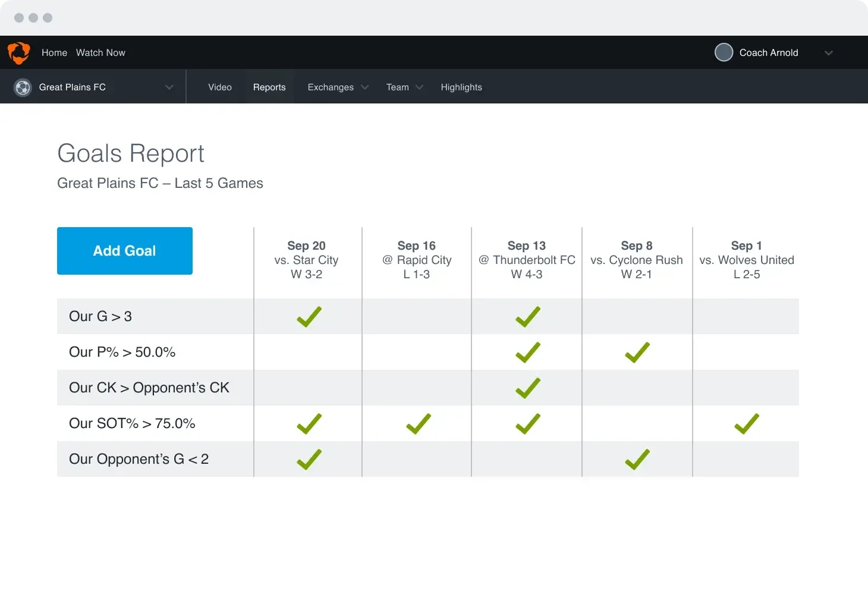868x591 pixels.
Task: Click Sep 20 checkmark in Opponent's G row
Action: [309, 460]
